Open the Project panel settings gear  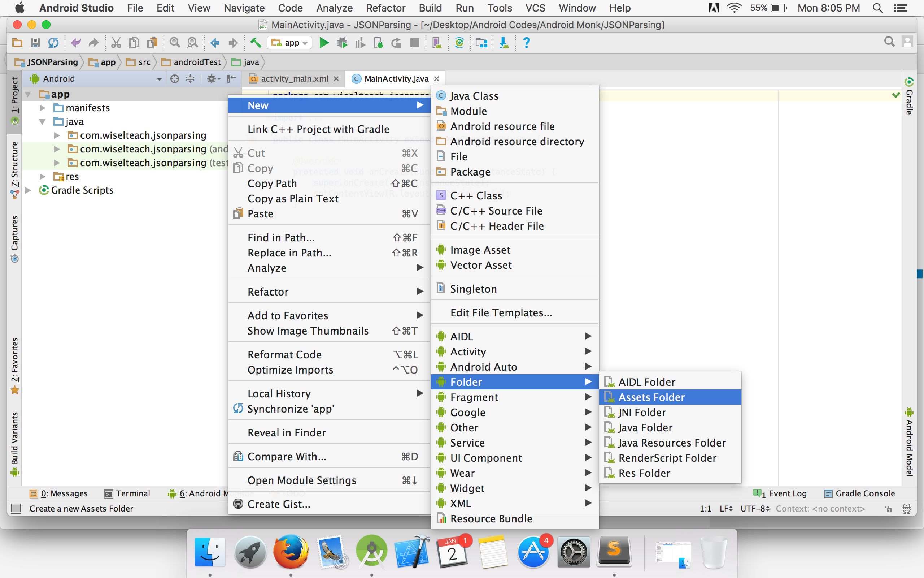coord(213,79)
